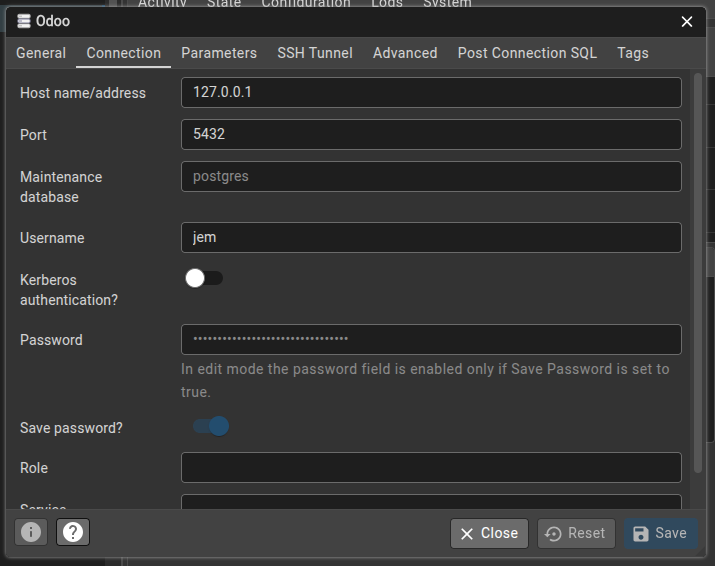This screenshot has height=566, width=715.
Task: Click the Activity tab behind the dialog
Action: tap(162, 4)
